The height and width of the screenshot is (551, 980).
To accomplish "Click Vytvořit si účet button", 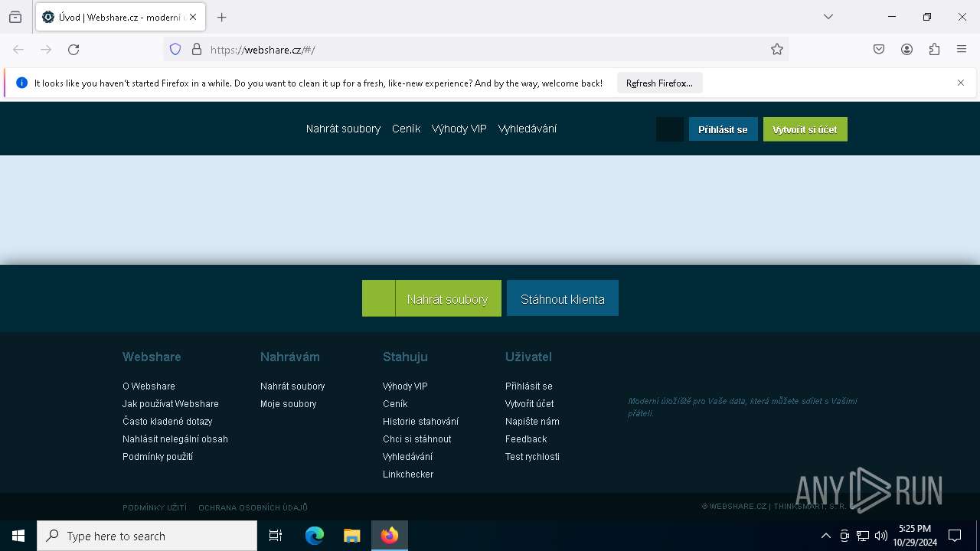I will pyautogui.click(x=805, y=129).
